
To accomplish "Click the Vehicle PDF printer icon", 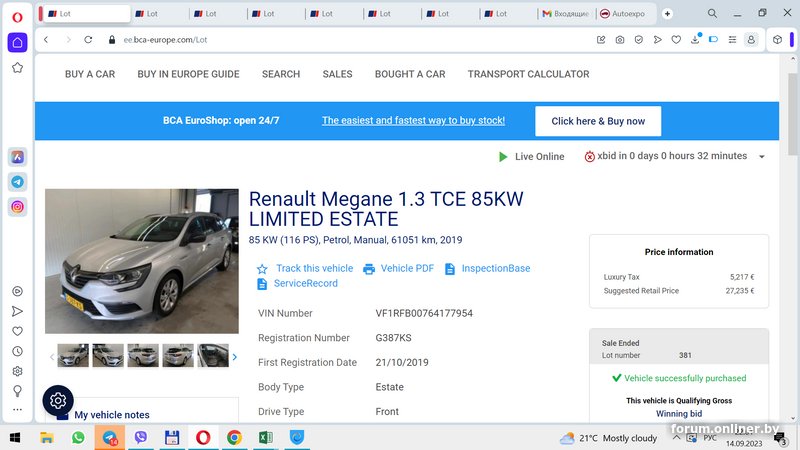I will [369, 269].
